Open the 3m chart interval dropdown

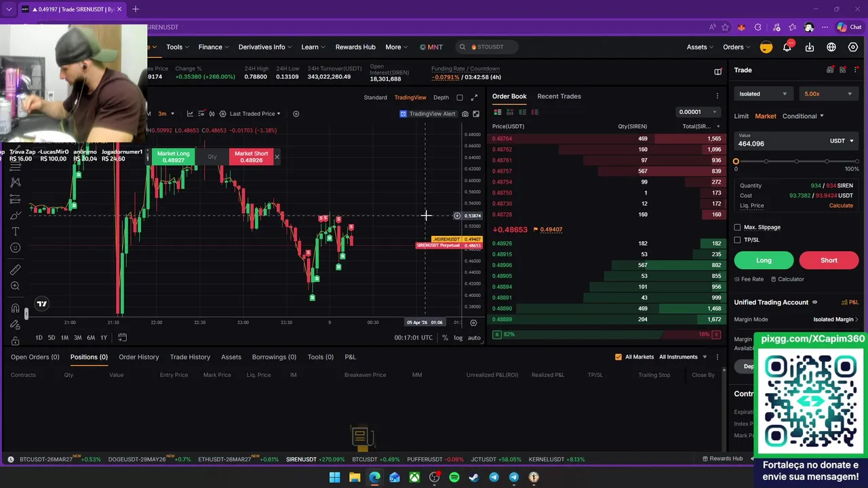tap(166, 114)
